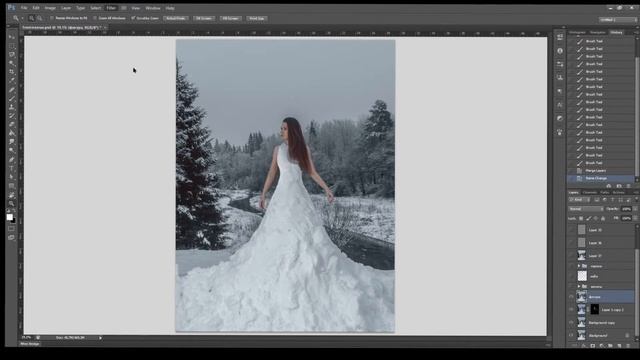Open Fill slider dropdown arrow

tap(635, 219)
